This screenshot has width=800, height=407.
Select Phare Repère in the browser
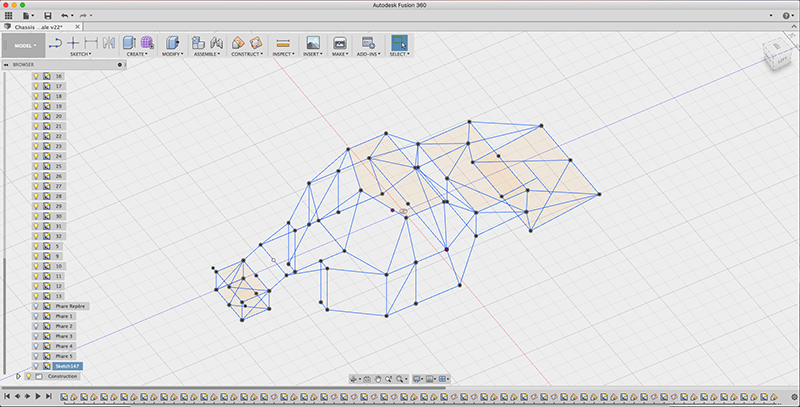(71, 306)
